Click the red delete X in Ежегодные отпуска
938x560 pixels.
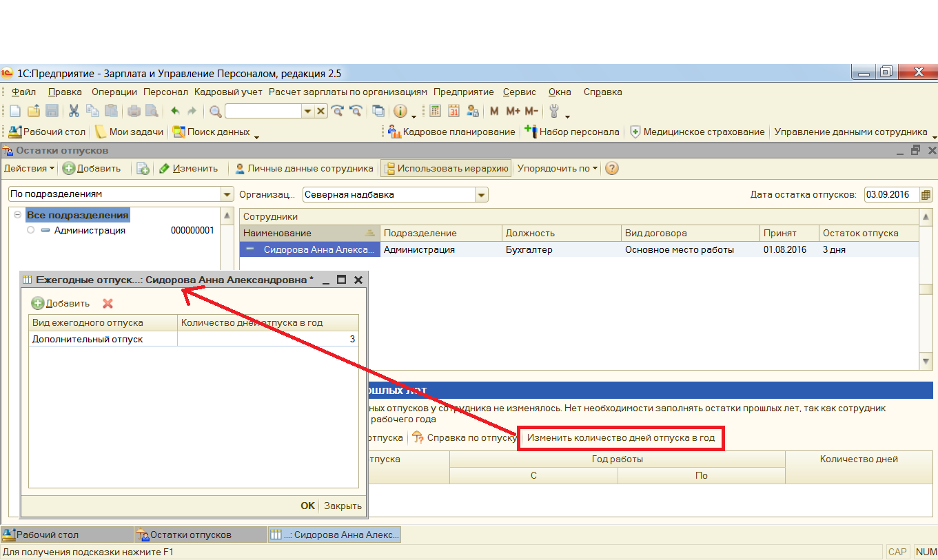(x=108, y=303)
